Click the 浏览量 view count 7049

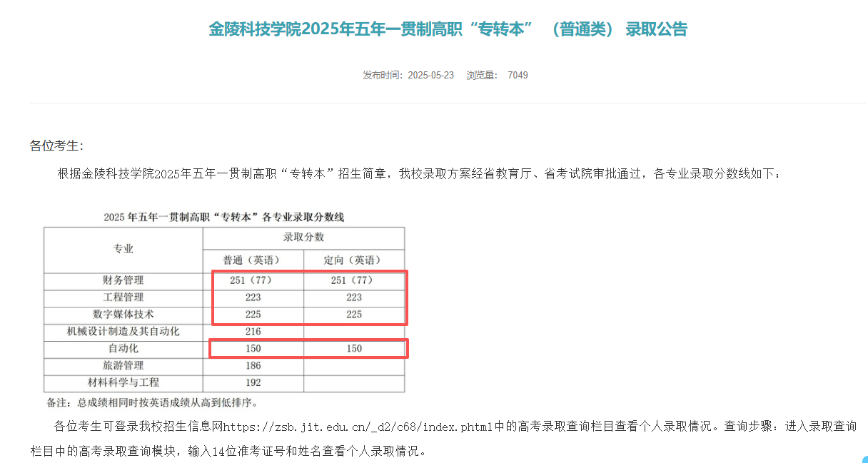click(x=517, y=74)
